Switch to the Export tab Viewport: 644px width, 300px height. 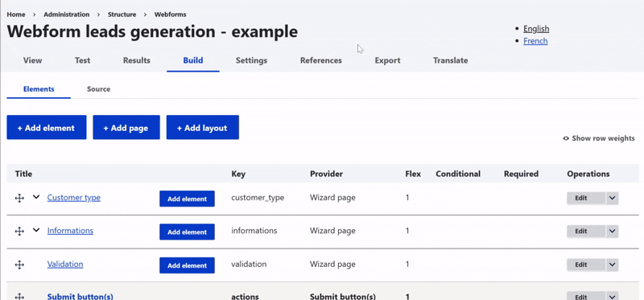(387, 60)
